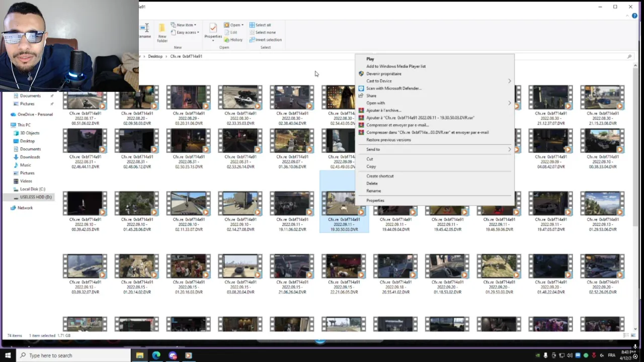Select USELESS HDD (D:) drive
The width and height of the screenshot is (644, 362).
click(x=33, y=197)
